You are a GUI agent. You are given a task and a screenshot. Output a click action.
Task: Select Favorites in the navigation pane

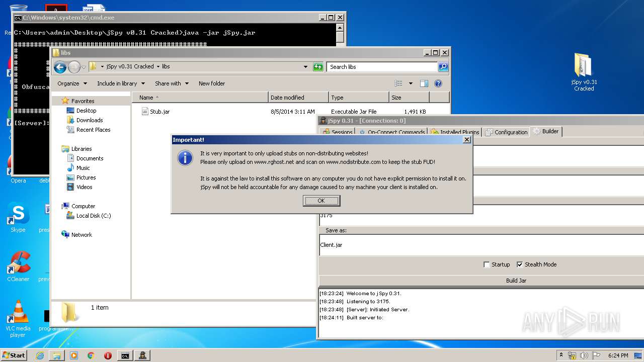click(83, 101)
